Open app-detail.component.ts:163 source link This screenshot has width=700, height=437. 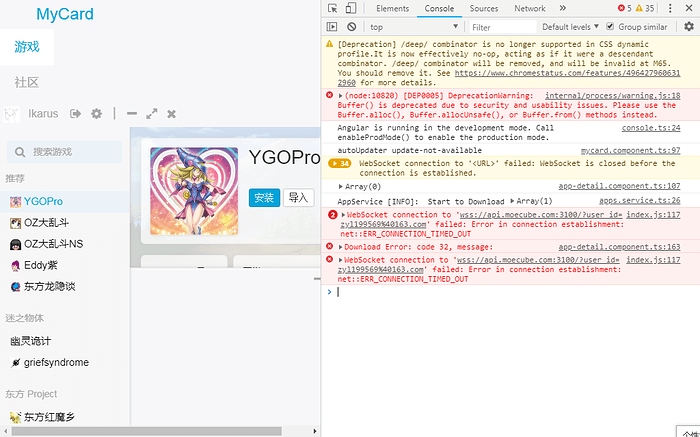point(619,247)
